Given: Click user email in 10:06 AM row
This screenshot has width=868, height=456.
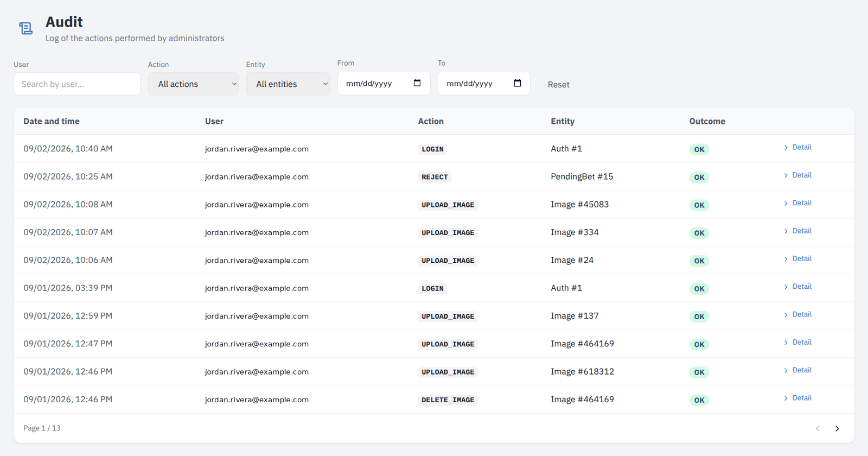Looking at the screenshot, I should pyautogui.click(x=257, y=260).
